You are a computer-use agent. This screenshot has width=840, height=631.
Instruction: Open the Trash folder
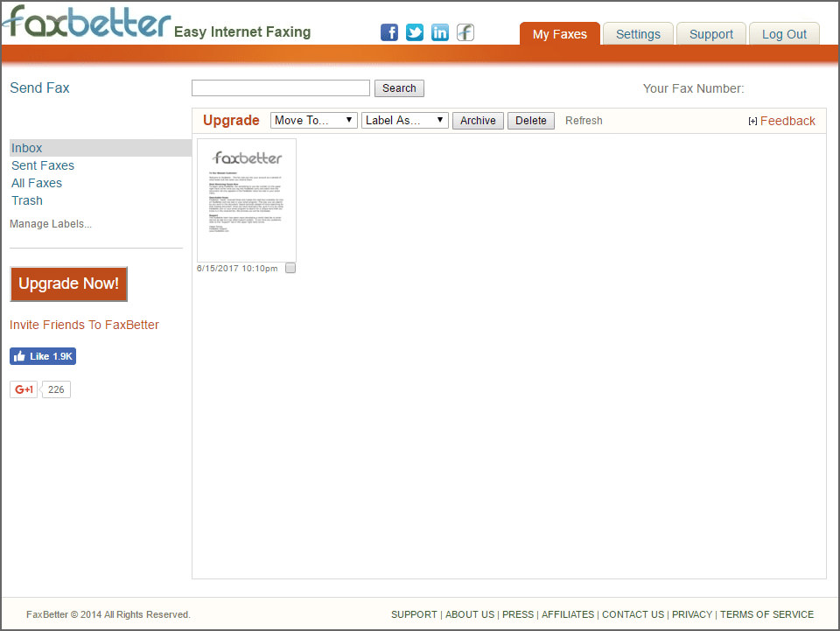tap(27, 201)
